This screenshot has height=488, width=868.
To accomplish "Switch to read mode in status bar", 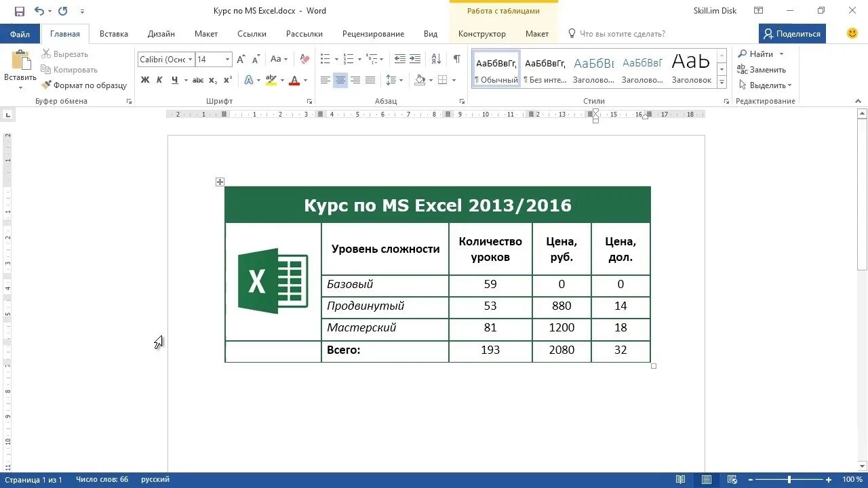I will click(x=680, y=480).
